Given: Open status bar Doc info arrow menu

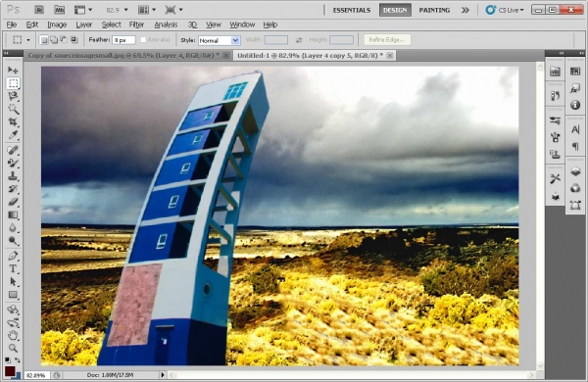Looking at the screenshot, I should [x=163, y=374].
